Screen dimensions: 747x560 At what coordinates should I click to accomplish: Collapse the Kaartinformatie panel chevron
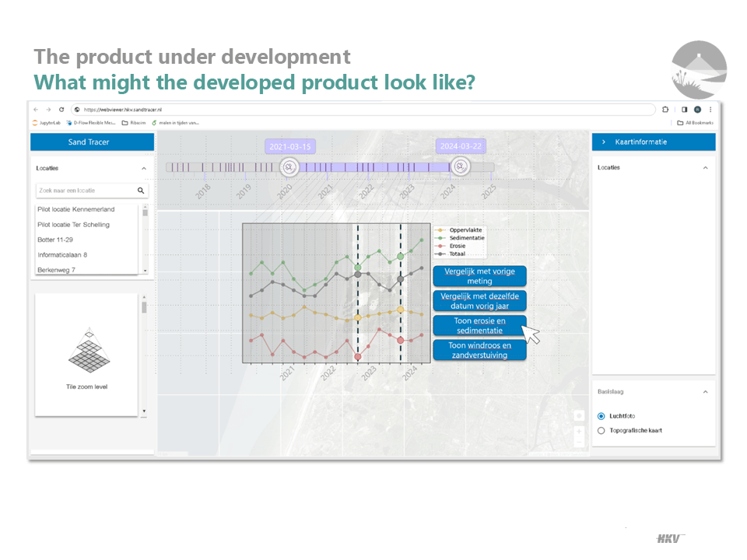pos(604,142)
